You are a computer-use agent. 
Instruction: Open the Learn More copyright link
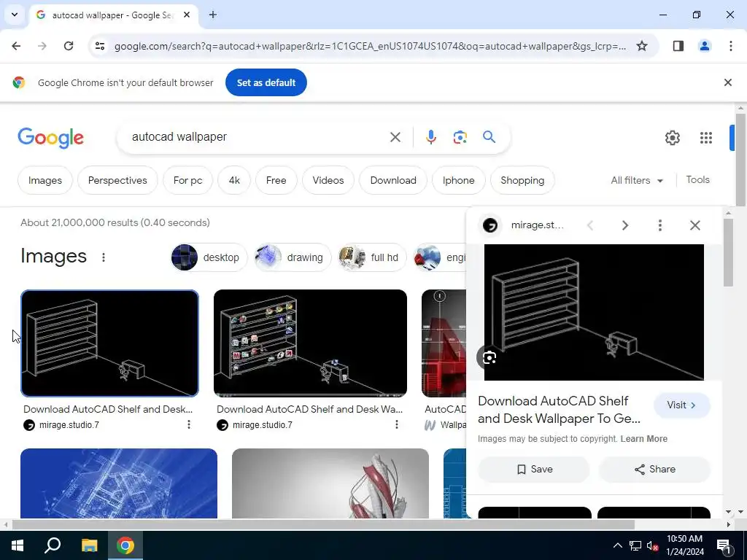click(643, 438)
